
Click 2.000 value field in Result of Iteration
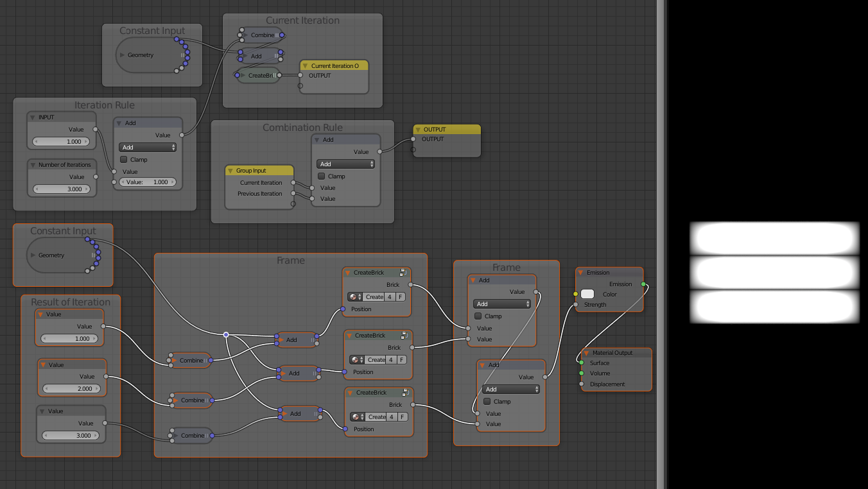coord(71,389)
